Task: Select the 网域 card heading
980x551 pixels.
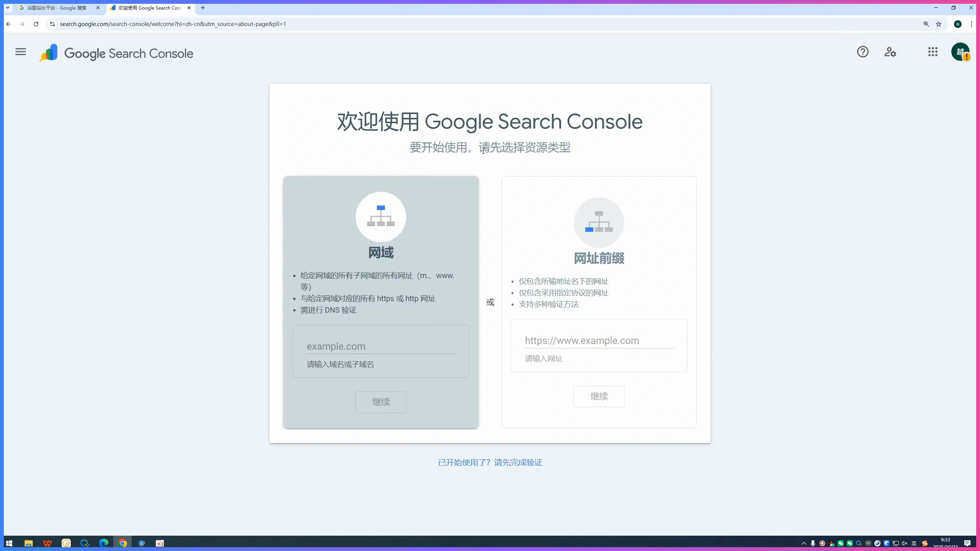Action: 381,253
